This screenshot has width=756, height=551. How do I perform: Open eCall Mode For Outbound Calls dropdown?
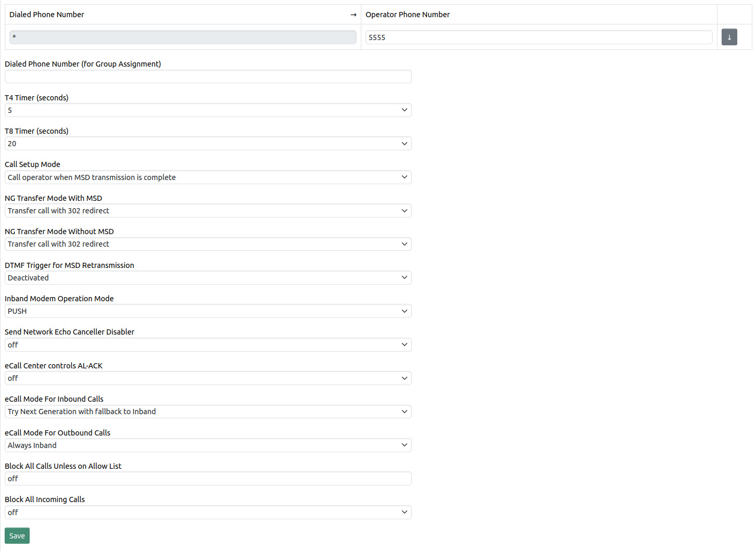pyautogui.click(x=208, y=445)
